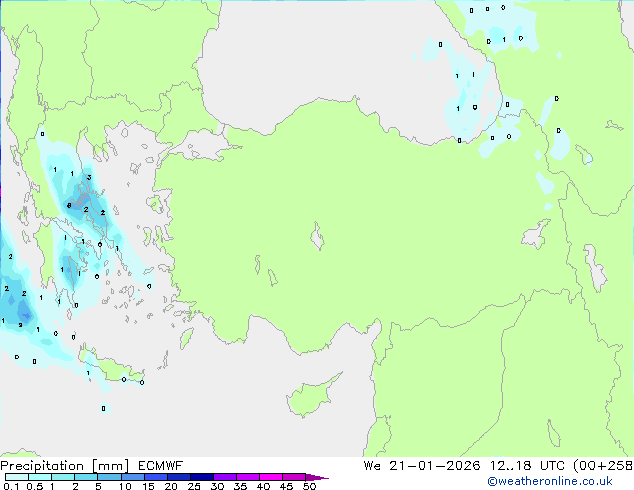Click the 45–50 mm magenta legend swatch

(294, 477)
